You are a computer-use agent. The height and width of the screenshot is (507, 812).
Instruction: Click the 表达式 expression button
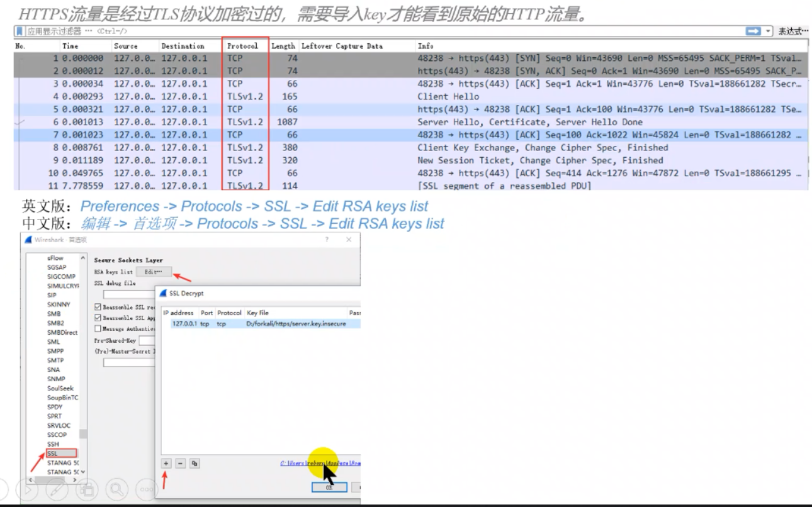pos(792,31)
